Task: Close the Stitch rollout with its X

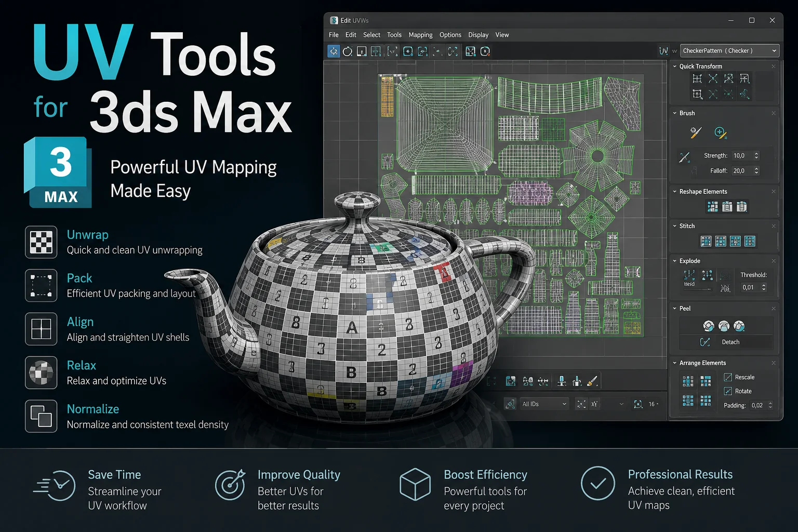Action: (774, 225)
